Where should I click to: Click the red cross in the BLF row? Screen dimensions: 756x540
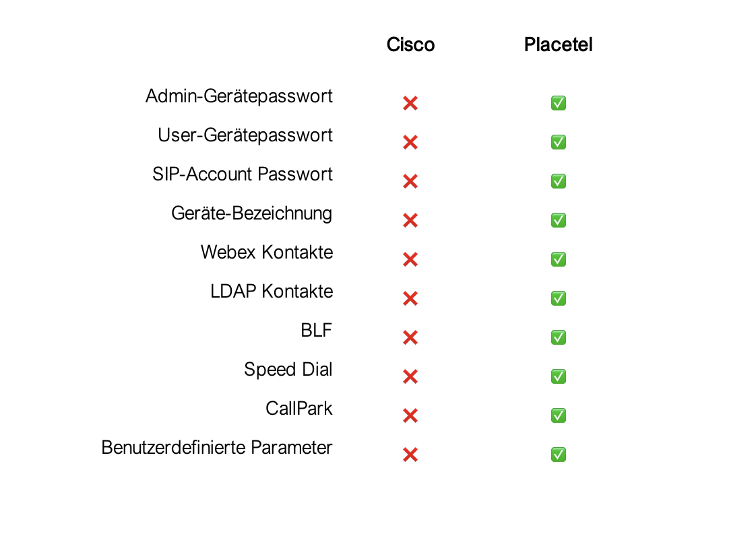(x=410, y=337)
